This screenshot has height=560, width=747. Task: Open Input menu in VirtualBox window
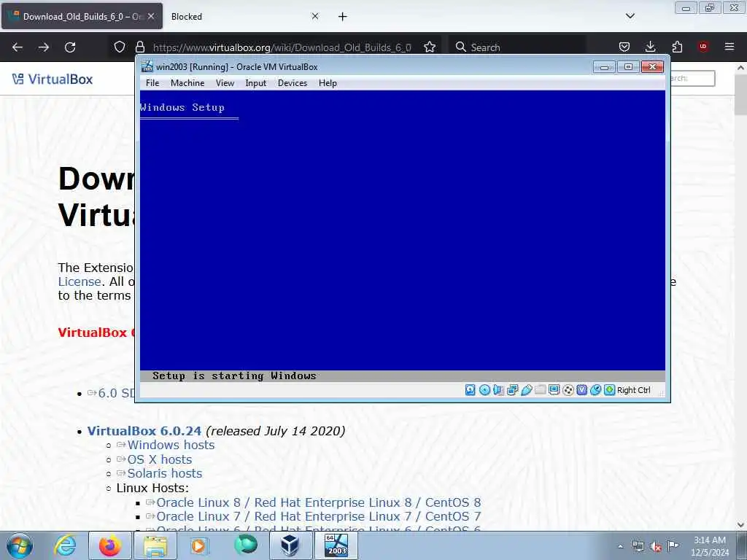click(x=256, y=83)
